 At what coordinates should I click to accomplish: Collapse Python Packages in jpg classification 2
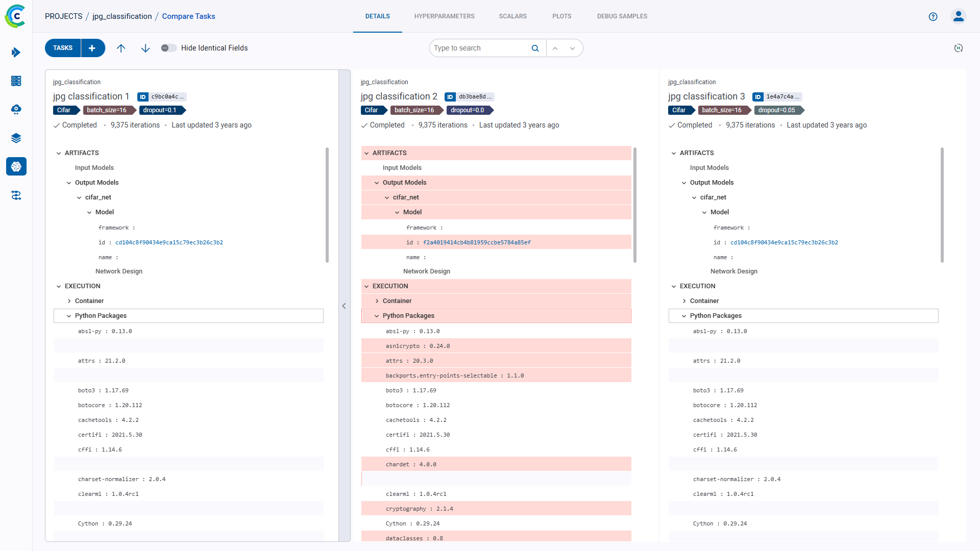coord(376,315)
